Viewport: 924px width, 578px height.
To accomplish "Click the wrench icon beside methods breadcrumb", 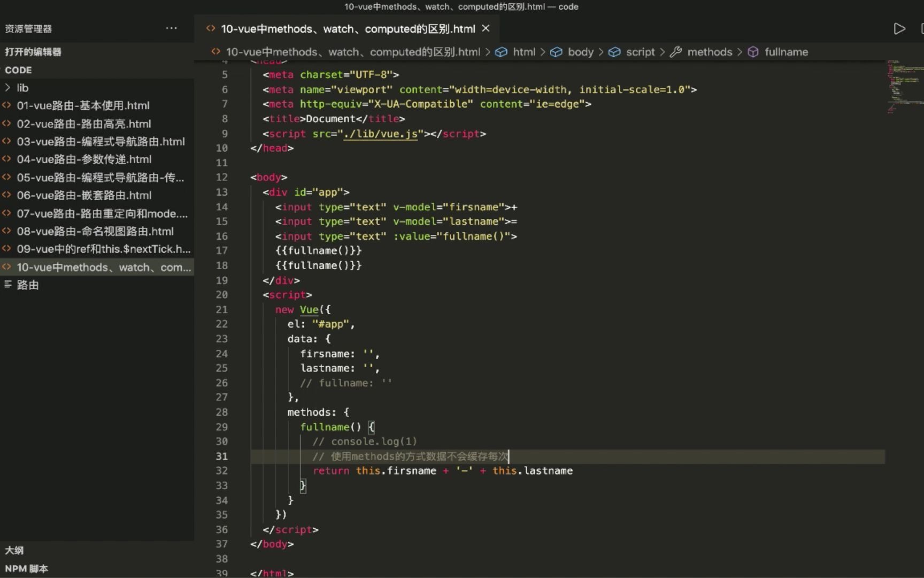I will (x=676, y=52).
